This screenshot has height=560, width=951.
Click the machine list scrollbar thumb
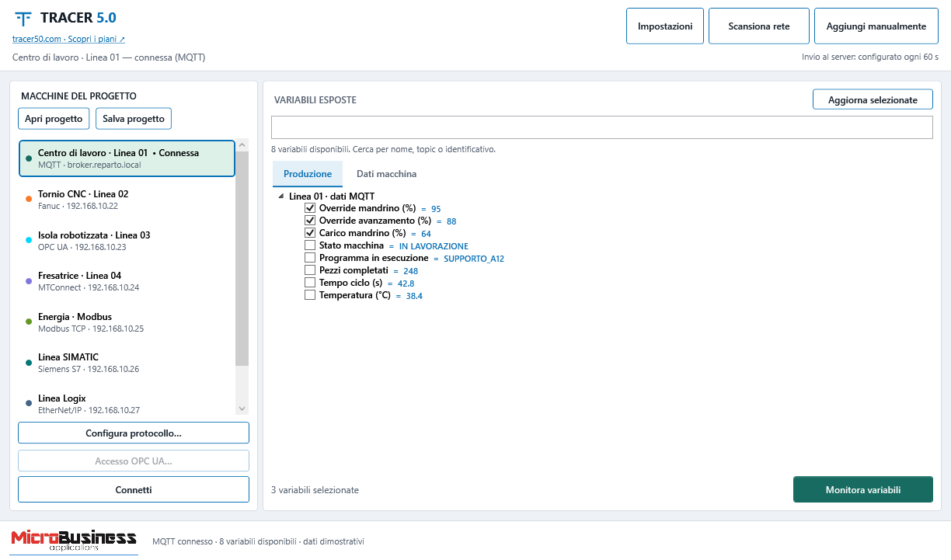pos(242,259)
